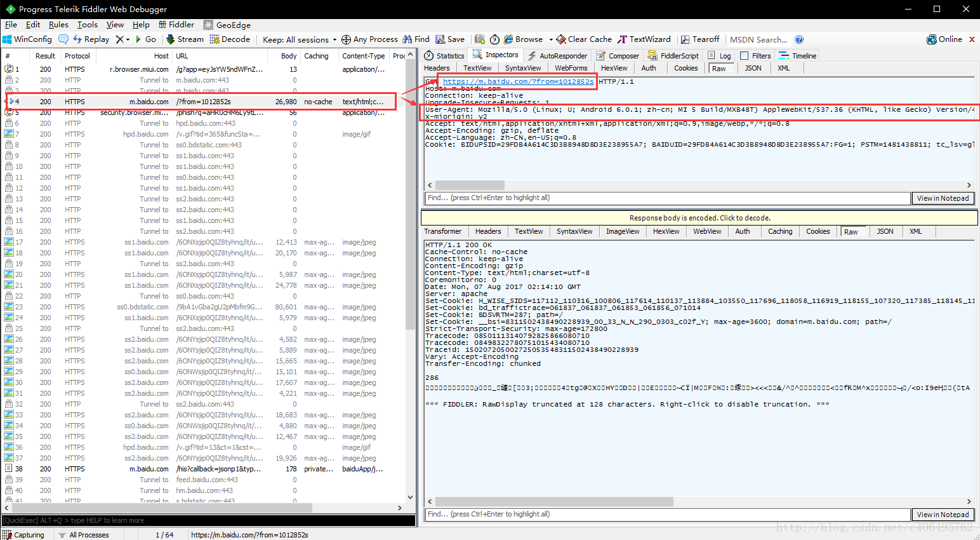Replay the selected session

point(91,39)
